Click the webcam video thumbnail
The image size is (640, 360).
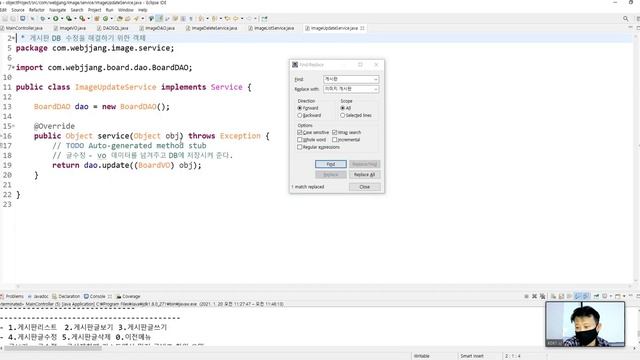tap(585, 324)
